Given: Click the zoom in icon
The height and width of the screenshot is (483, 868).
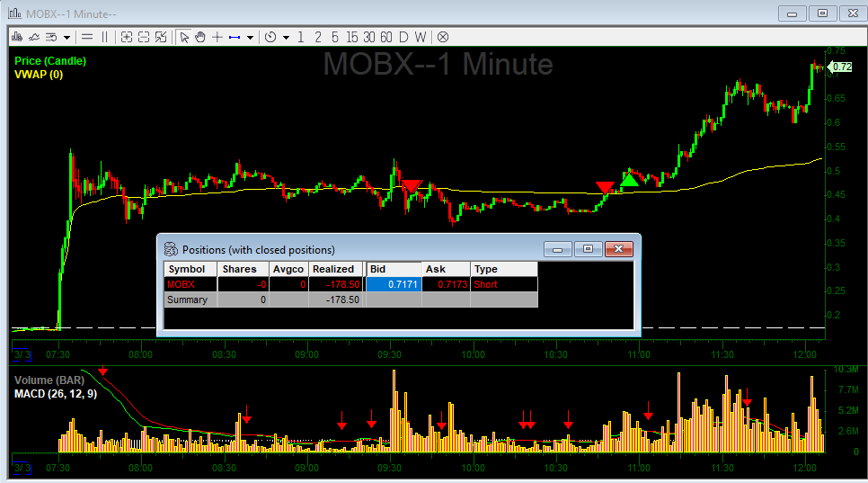Looking at the screenshot, I should [127, 37].
